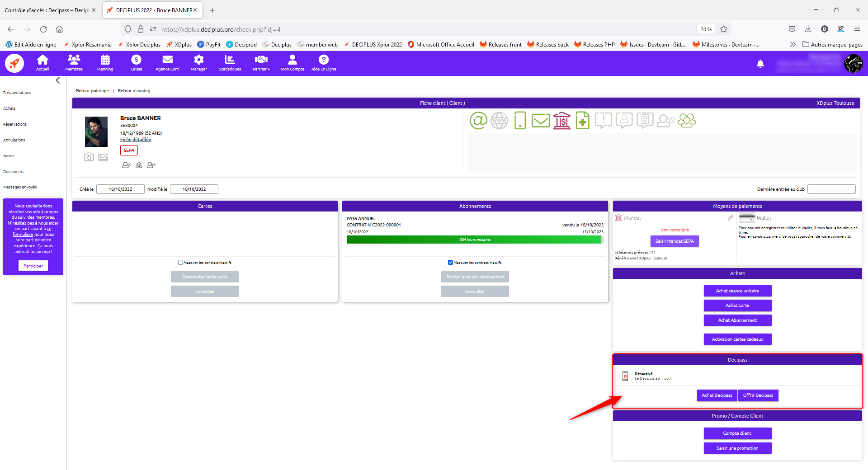Collapse the left sidebar with the chevron

[58, 80]
